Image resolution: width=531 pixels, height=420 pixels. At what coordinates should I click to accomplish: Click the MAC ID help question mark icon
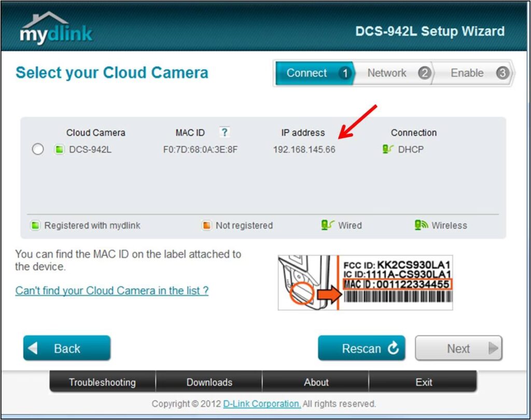pos(223,132)
